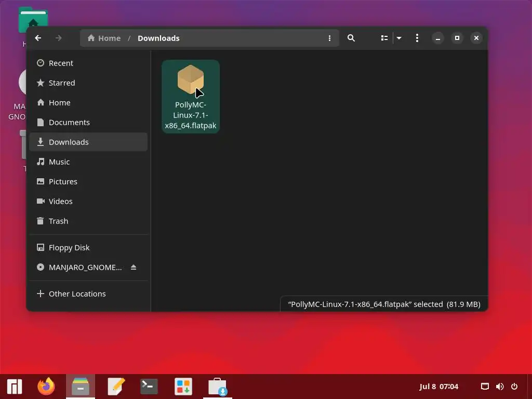Select the PollyMC flatpak package icon

(x=190, y=79)
